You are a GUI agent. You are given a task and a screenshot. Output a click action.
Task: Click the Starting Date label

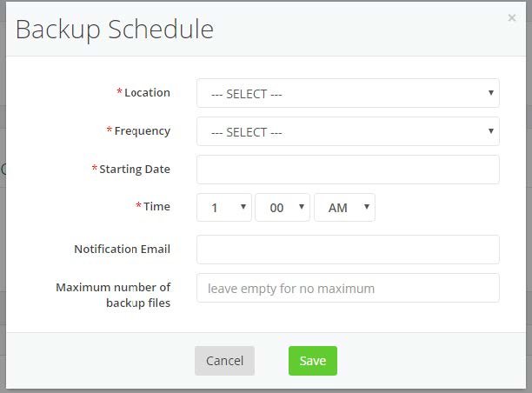pyautogui.click(x=134, y=169)
